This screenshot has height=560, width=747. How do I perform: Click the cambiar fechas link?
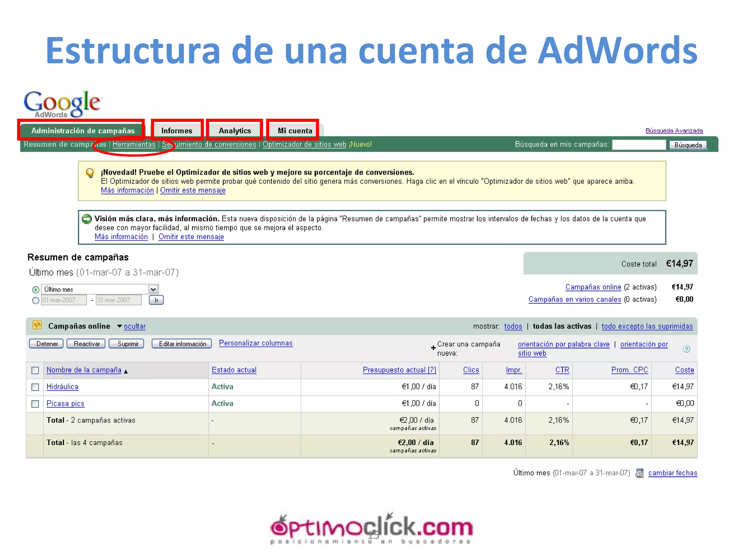point(673,473)
